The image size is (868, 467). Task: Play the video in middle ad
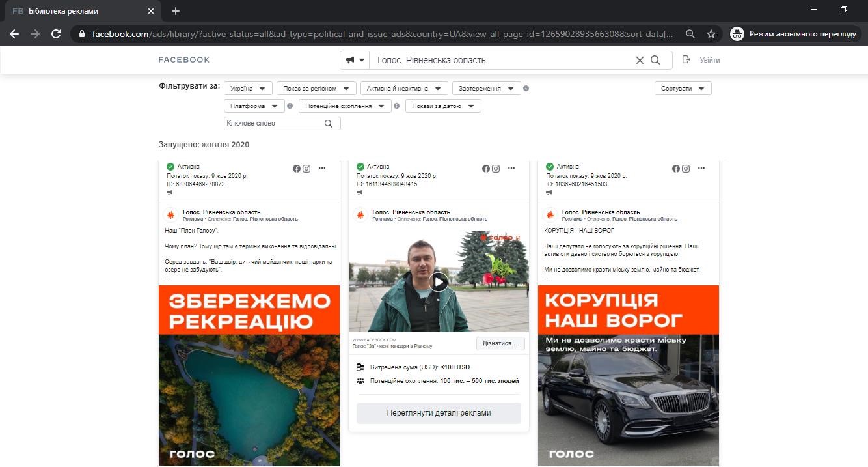(439, 281)
